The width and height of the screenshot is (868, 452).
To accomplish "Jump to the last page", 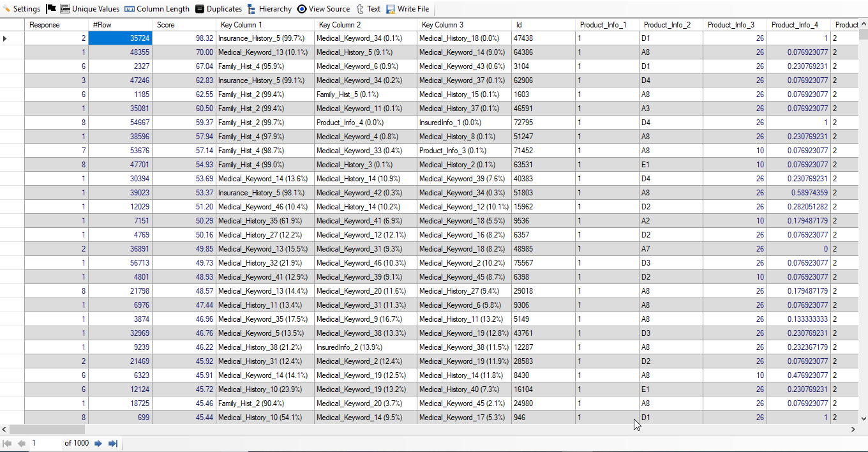I will [x=113, y=443].
